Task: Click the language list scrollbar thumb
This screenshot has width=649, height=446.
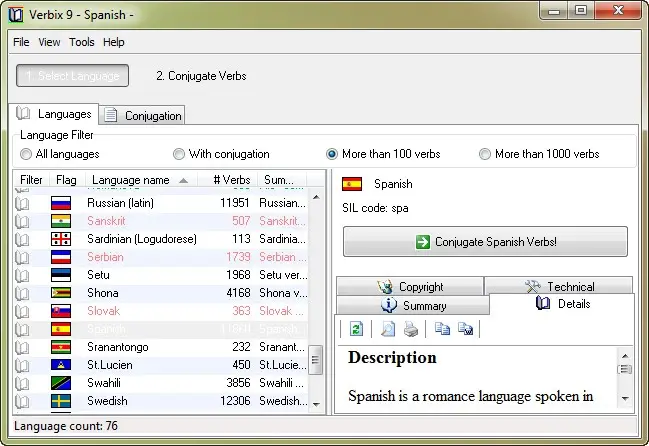Action: pyautogui.click(x=315, y=360)
